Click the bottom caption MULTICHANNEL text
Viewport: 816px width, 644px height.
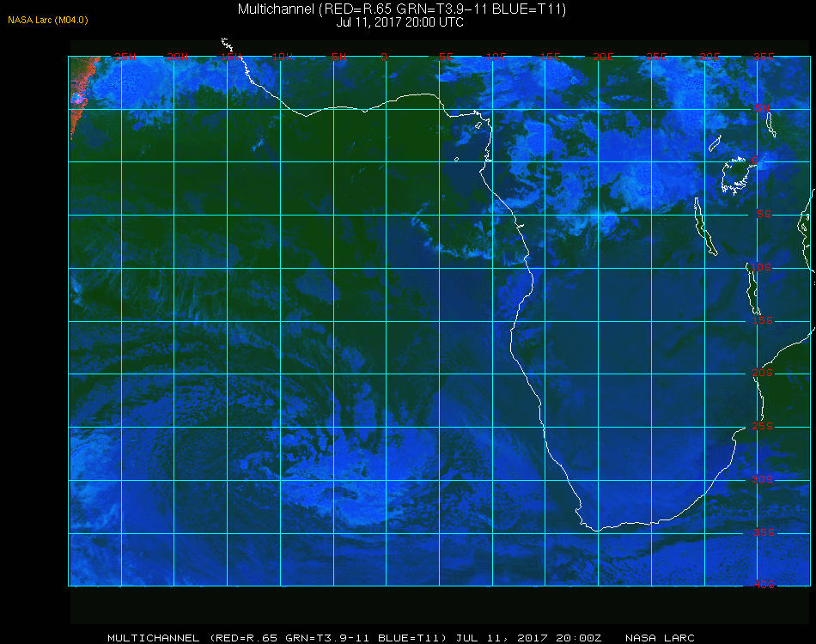(154, 638)
